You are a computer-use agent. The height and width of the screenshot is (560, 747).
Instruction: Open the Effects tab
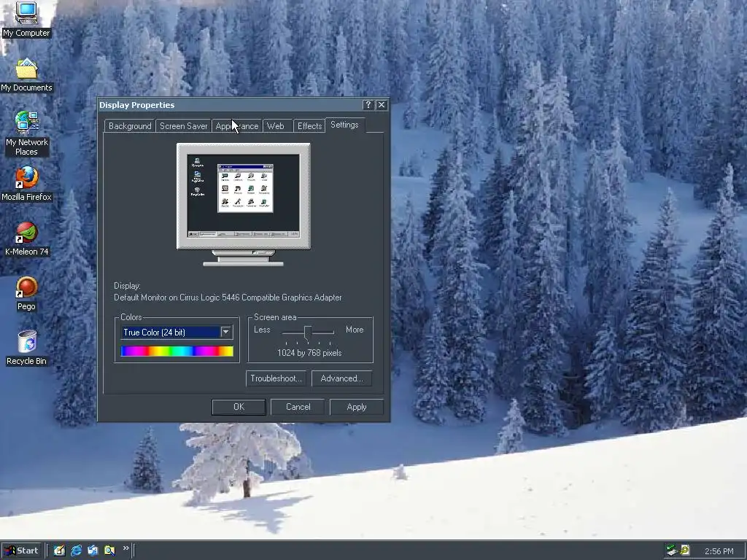coord(309,126)
